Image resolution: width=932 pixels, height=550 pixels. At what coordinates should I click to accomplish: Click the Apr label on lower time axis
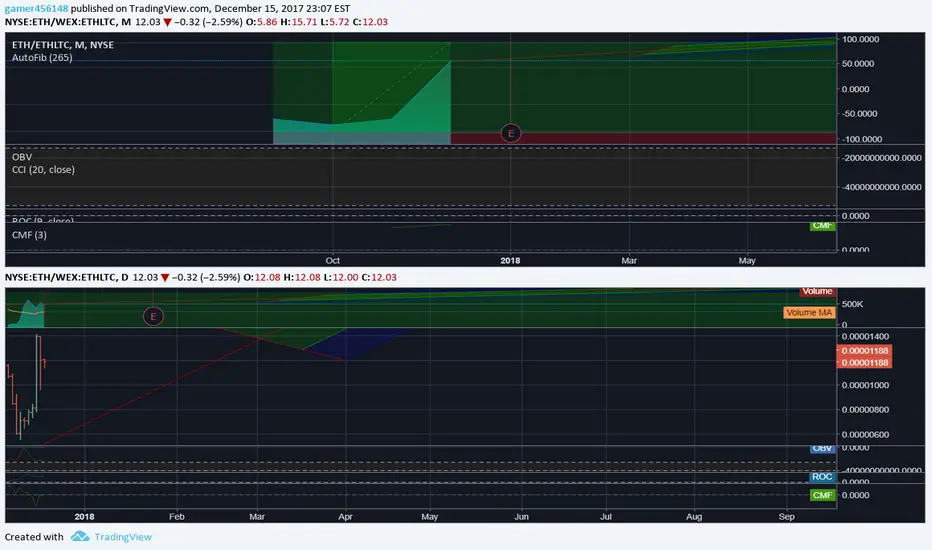(x=345, y=516)
